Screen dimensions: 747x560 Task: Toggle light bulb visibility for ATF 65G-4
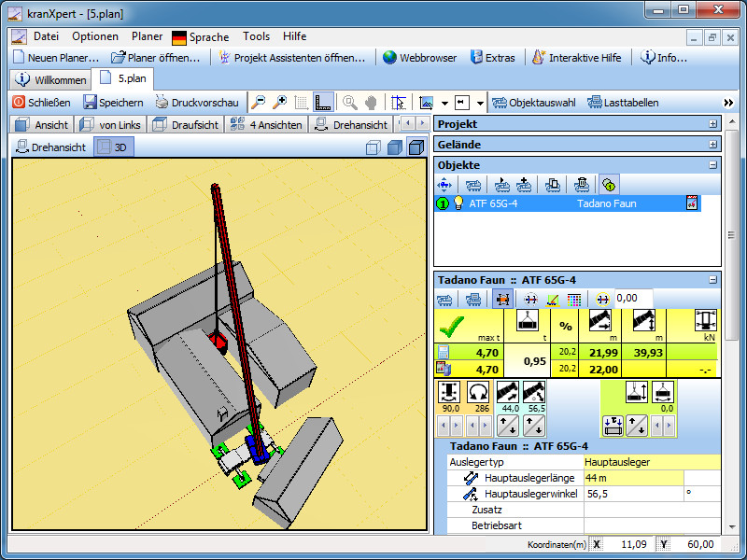tap(458, 203)
